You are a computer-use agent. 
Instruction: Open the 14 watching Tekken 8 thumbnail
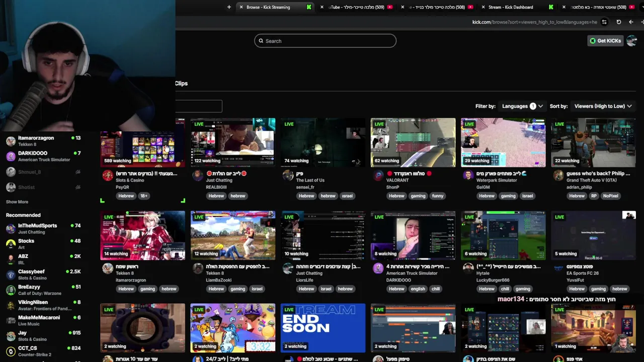[142, 235]
